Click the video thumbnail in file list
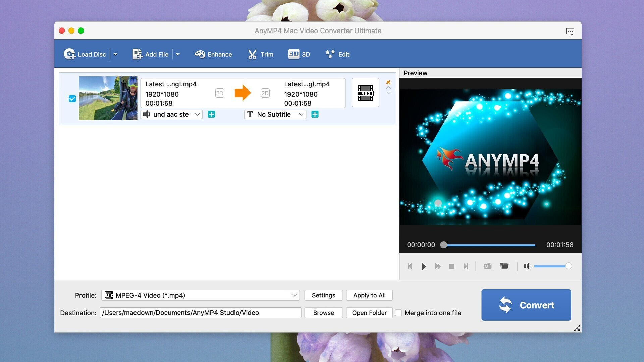 point(108,98)
